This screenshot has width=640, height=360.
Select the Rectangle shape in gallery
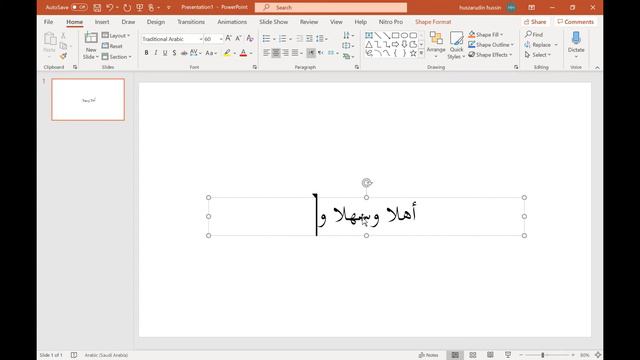396,36
